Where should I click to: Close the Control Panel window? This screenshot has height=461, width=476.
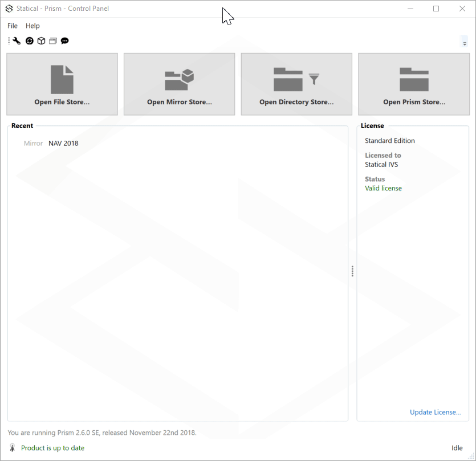[462, 9]
